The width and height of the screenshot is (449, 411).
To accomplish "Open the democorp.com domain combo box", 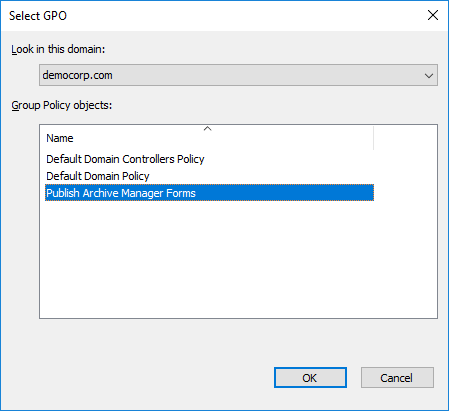I will point(238,75).
